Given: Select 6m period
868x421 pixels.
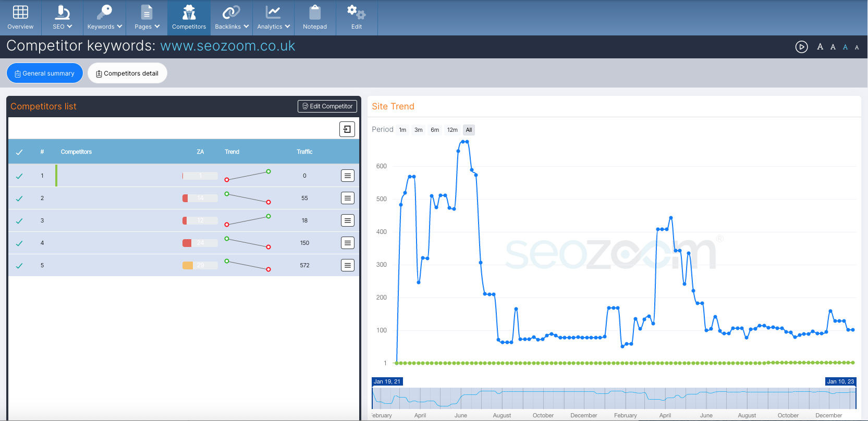Looking at the screenshot, I should [435, 130].
